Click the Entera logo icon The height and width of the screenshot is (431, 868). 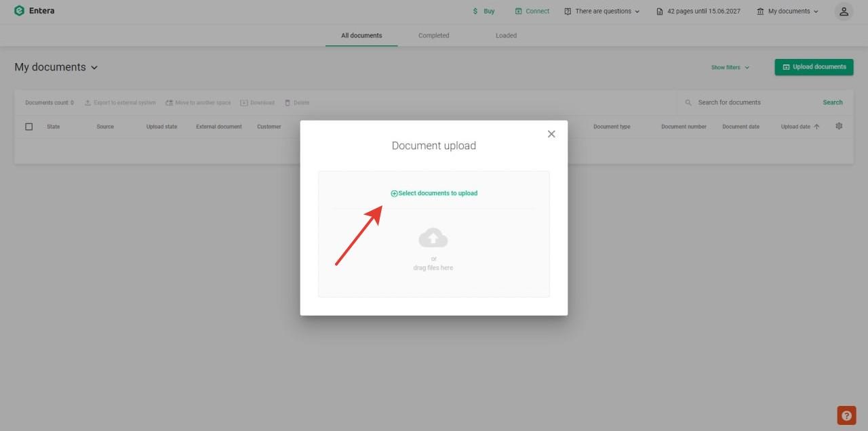click(x=19, y=11)
